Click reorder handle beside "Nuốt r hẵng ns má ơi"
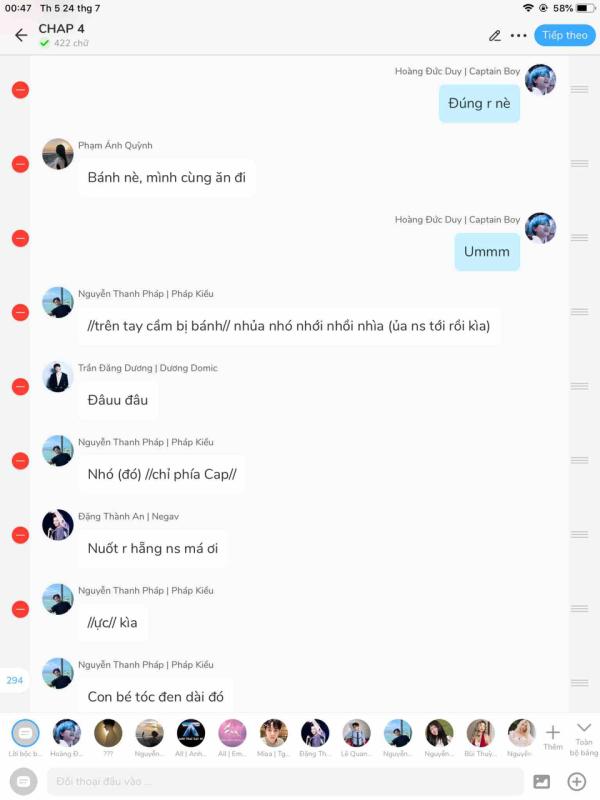Screen dimensions: 600x800 579,534
